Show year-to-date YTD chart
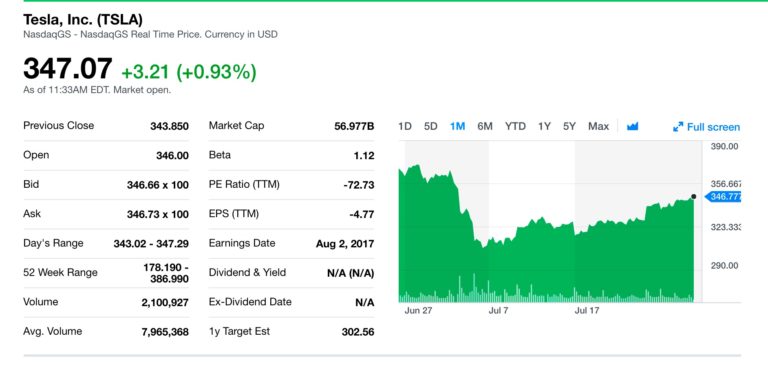This screenshot has height=369, width=768. (515, 126)
